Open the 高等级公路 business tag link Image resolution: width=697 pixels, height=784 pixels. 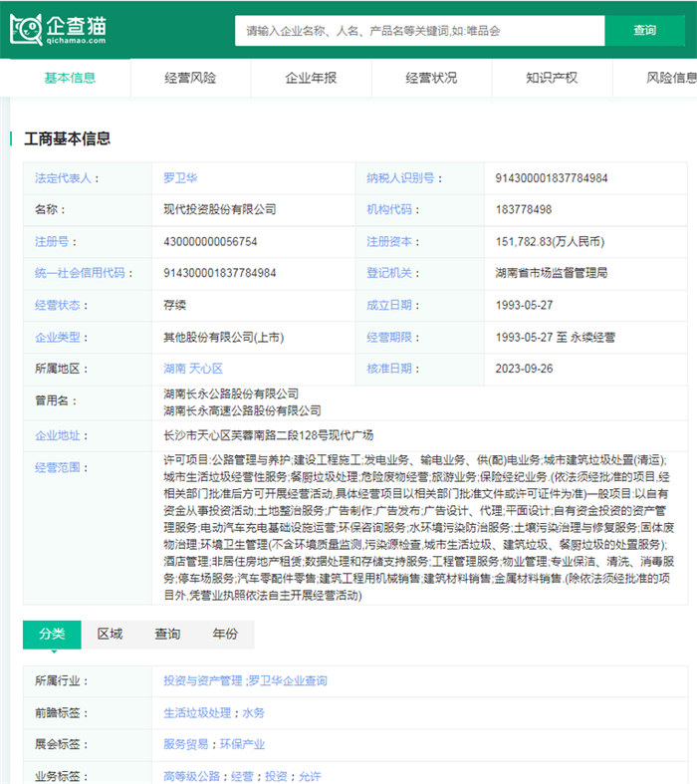coord(193,776)
